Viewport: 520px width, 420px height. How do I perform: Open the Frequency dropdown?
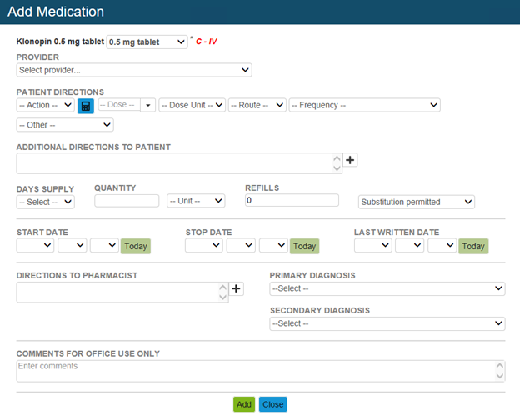pos(364,106)
